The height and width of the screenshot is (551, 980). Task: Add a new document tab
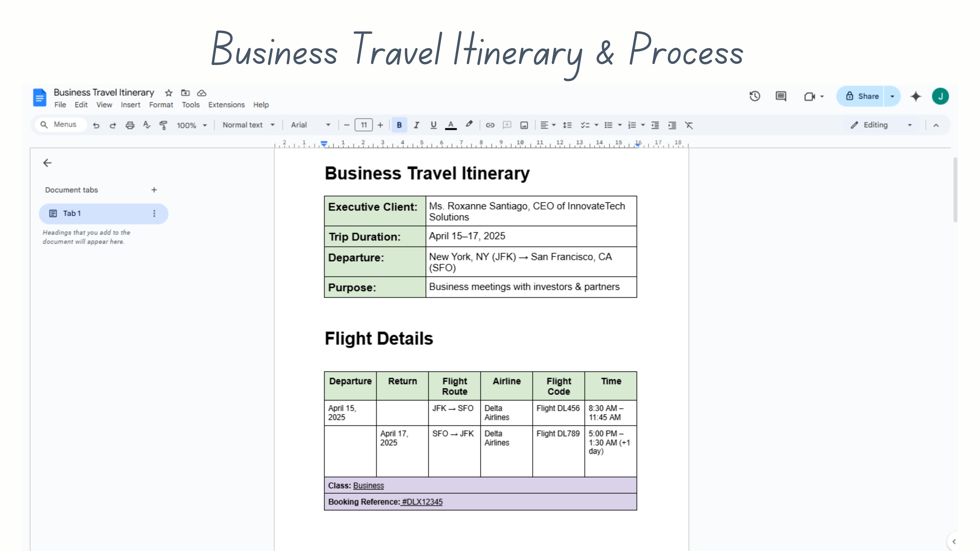(154, 190)
